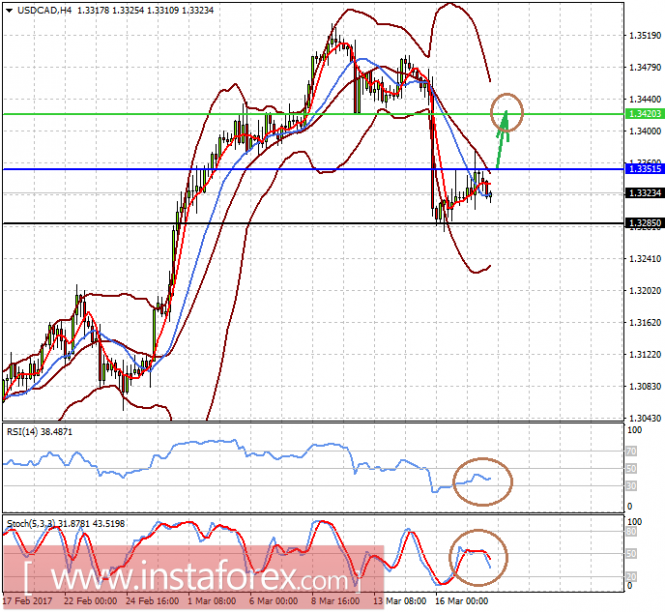
Task: Select the RSI(14) 38.4871 indicator label
Action: 39,432
